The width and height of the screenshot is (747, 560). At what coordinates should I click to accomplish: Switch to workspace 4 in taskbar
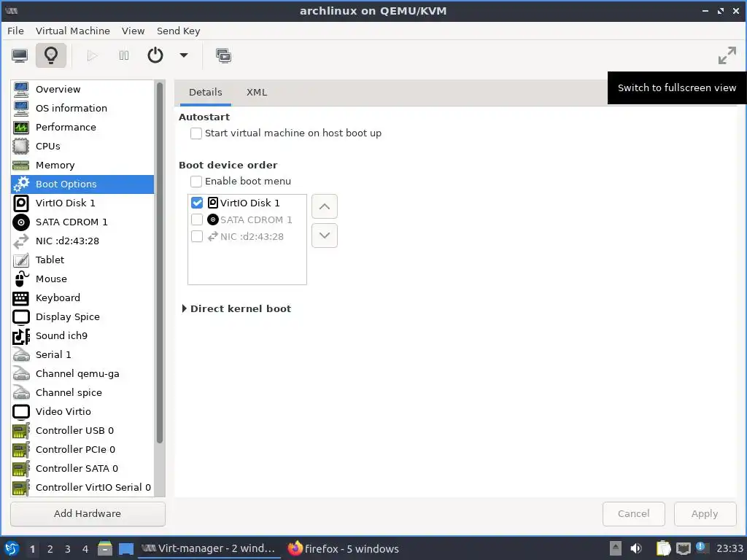[85, 549]
